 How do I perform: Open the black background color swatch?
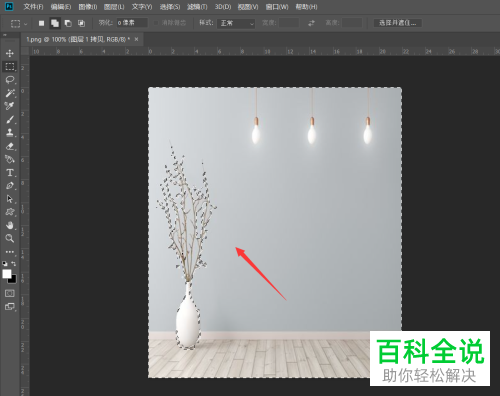click(x=13, y=280)
